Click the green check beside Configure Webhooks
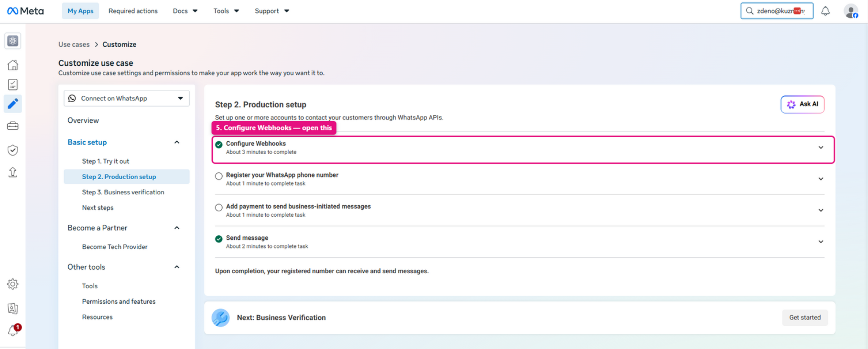Screen dimensions: 868x349 click(x=218, y=145)
